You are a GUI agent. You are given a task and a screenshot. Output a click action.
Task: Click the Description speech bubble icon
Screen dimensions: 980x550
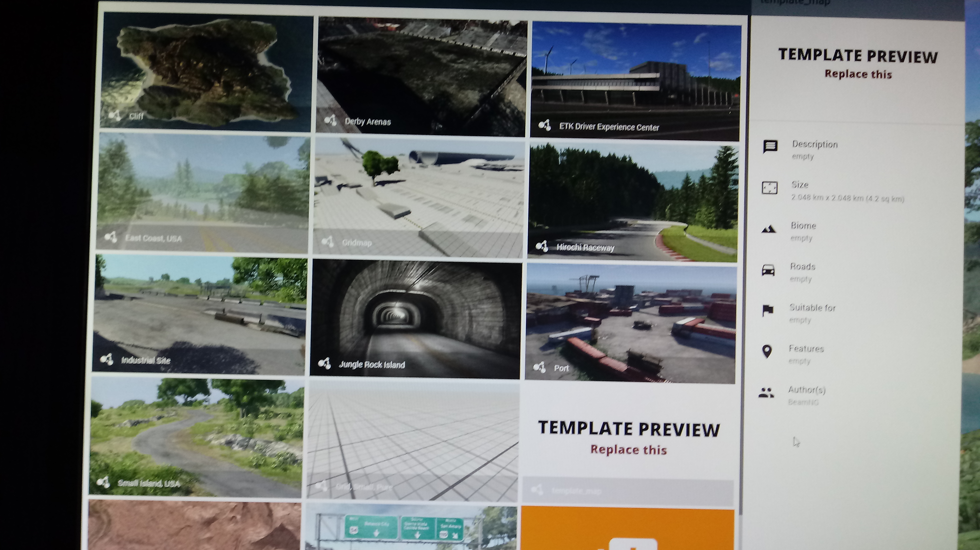point(770,146)
